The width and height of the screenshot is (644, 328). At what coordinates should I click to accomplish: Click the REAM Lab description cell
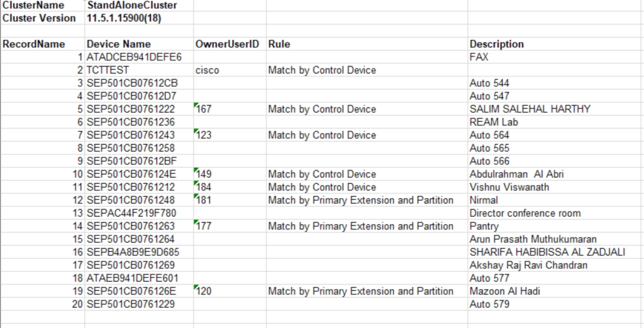(x=494, y=122)
